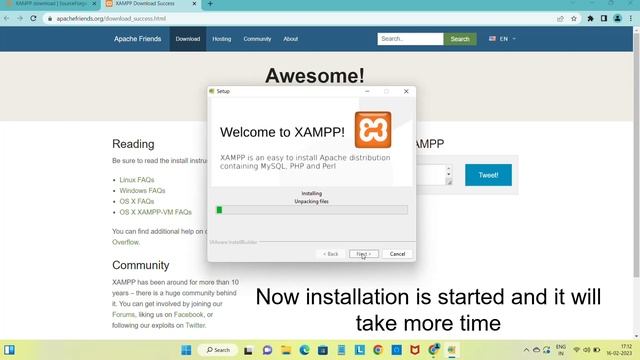Close the Setup dialog window
The height and width of the screenshot is (360, 640).
click(x=406, y=91)
